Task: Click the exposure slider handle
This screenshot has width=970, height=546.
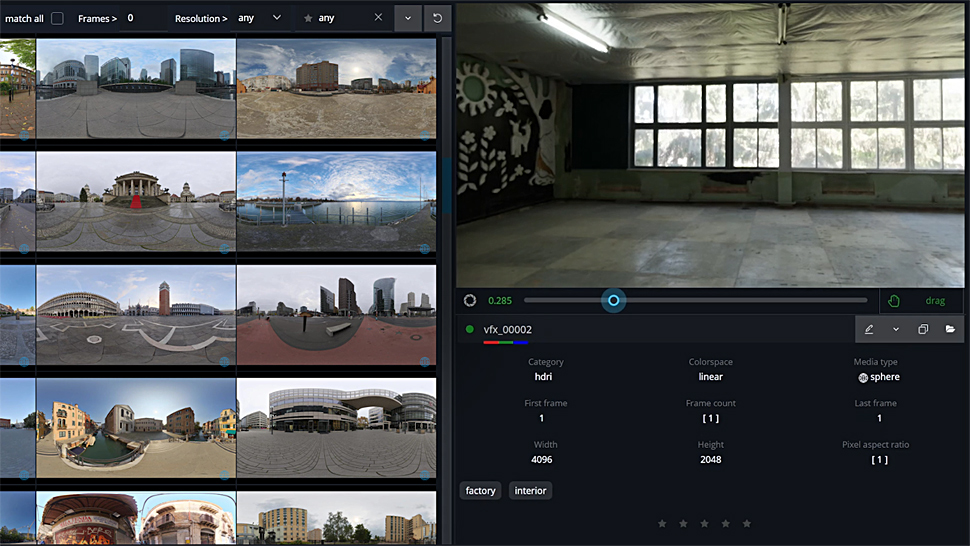Action: point(613,301)
